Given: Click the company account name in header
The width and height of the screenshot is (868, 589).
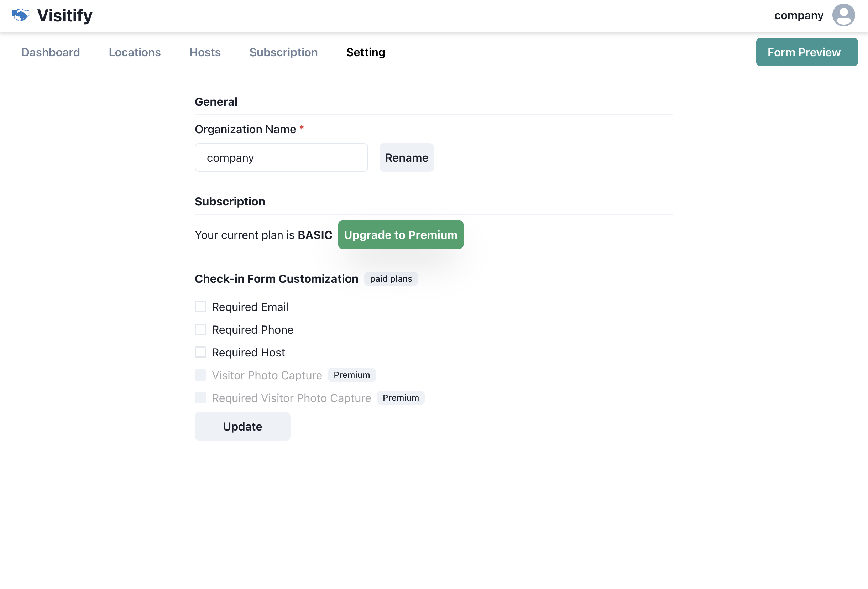Looking at the screenshot, I should tap(799, 16).
